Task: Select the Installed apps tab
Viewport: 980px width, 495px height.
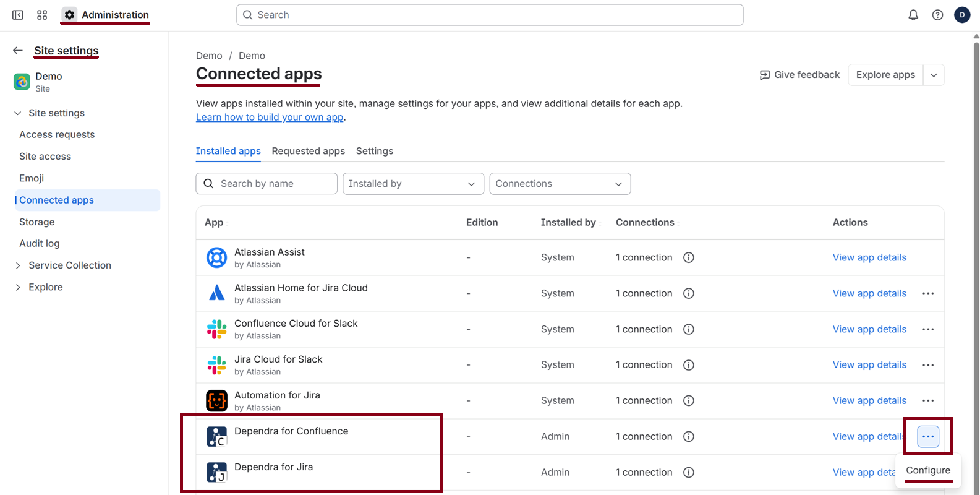Action: [228, 151]
